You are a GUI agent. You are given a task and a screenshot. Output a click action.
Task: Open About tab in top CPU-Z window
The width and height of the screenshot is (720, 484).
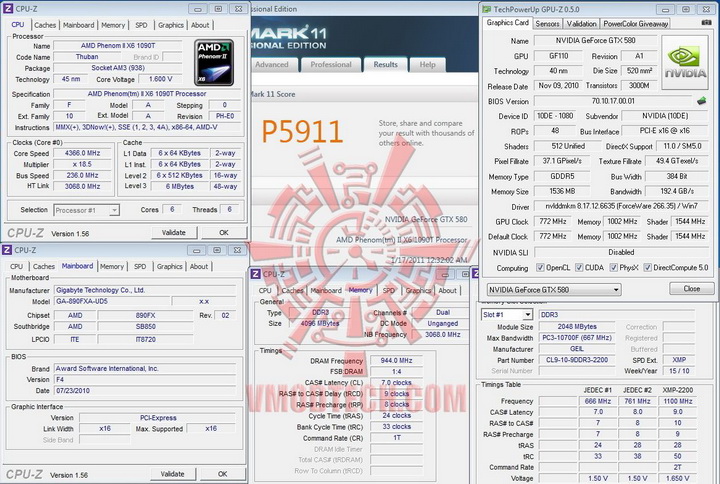pyautogui.click(x=200, y=25)
